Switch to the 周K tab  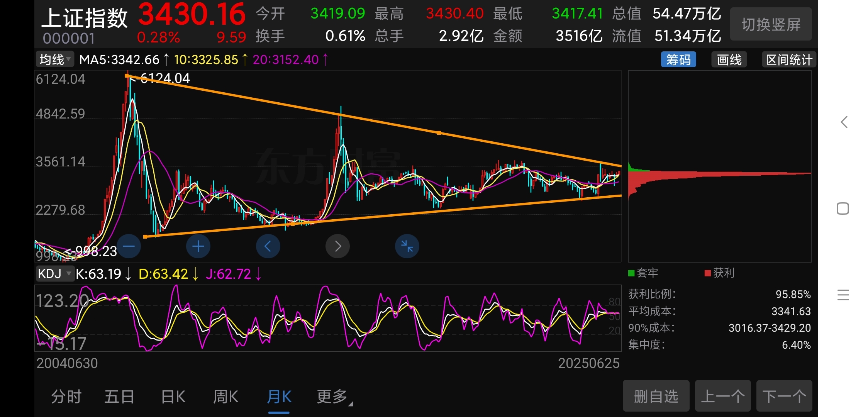225,397
